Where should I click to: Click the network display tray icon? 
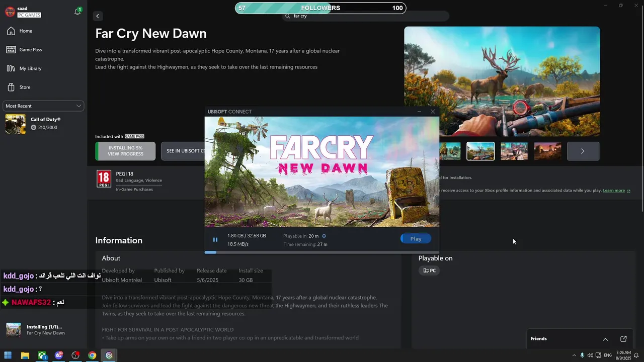(598, 355)
